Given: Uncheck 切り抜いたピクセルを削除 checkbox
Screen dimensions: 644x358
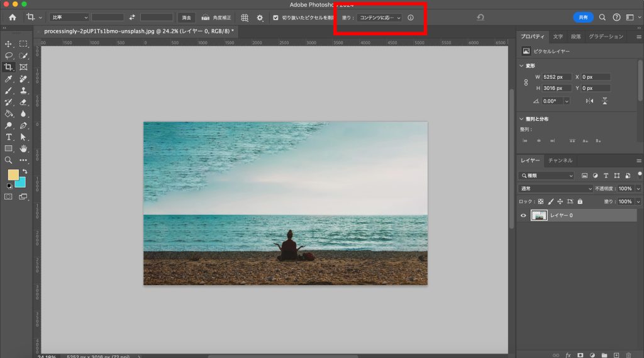Looking at the screenshot, I should 275,18.
